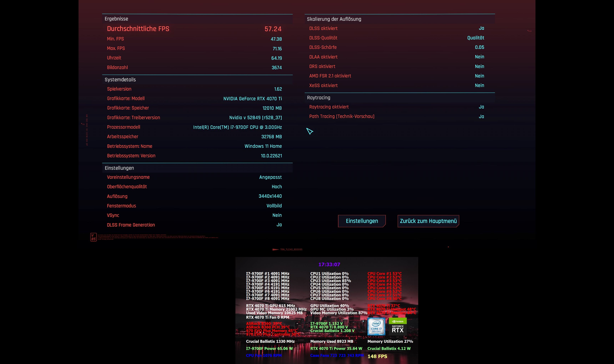Viewport: 614px width, 364px height.
Task: Click the V 85 rating icon
Action: coord(94,237)
